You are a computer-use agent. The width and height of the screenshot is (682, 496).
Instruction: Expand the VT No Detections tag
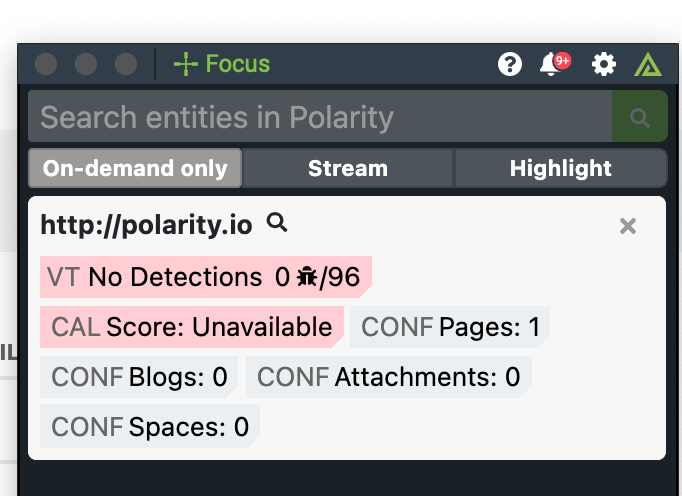pyautogui.click(x=206, y=277)
